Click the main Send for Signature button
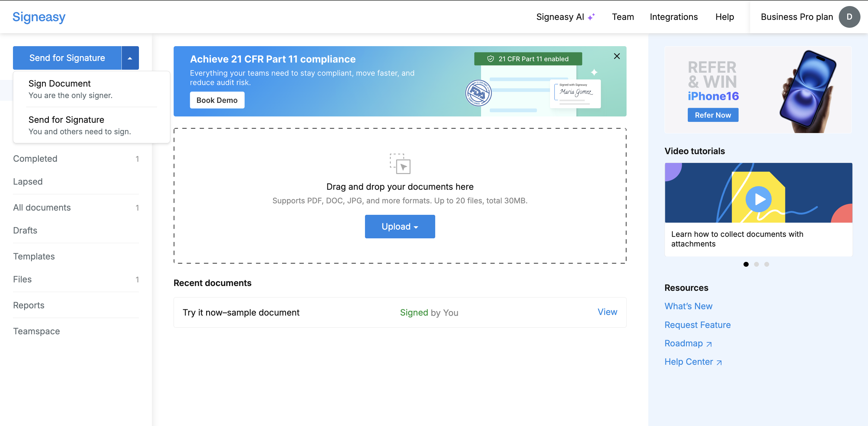 point(67,58)
